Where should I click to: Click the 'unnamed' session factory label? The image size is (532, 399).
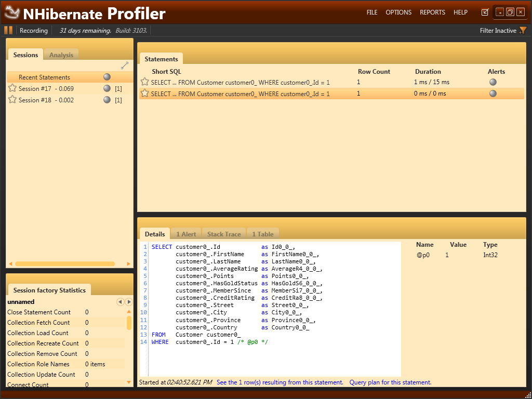click(x=21, y=302)
